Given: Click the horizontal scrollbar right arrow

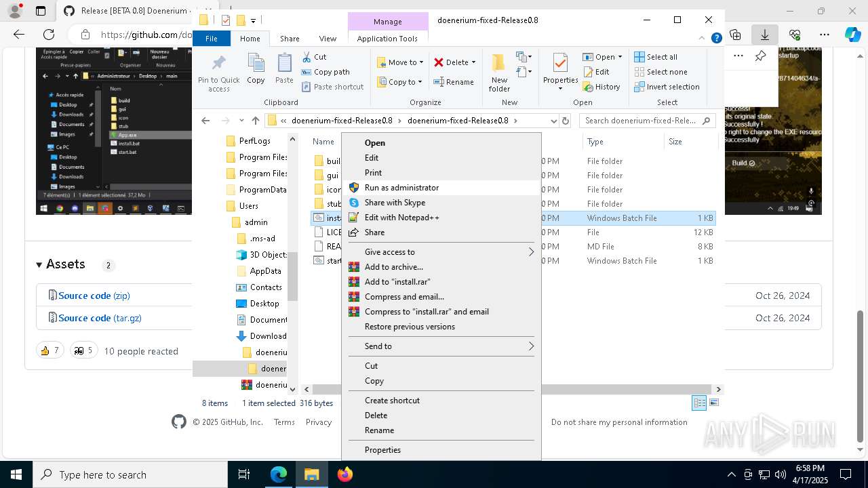Looking at the screenshot, I should [718, 390].
